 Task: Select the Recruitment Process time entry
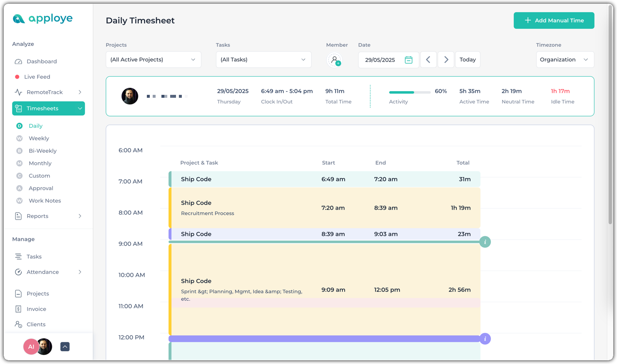(325, 208)
